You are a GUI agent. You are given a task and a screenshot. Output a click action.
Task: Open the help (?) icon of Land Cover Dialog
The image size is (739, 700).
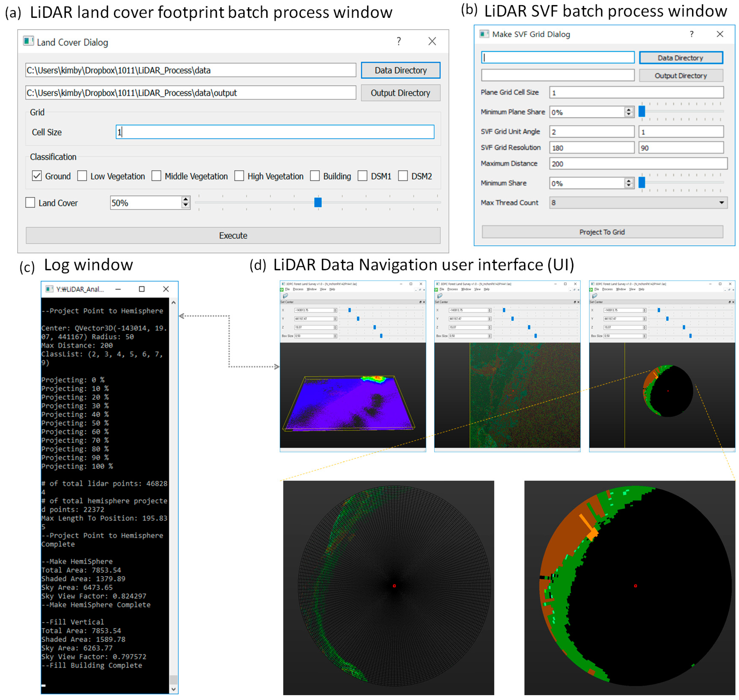[x=399, y=41]
